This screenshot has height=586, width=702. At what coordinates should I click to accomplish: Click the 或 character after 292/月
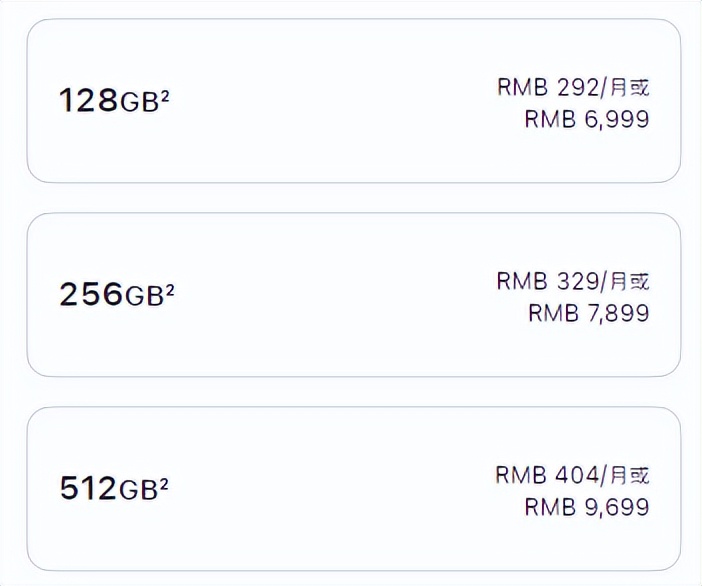(x=640, y=87)
